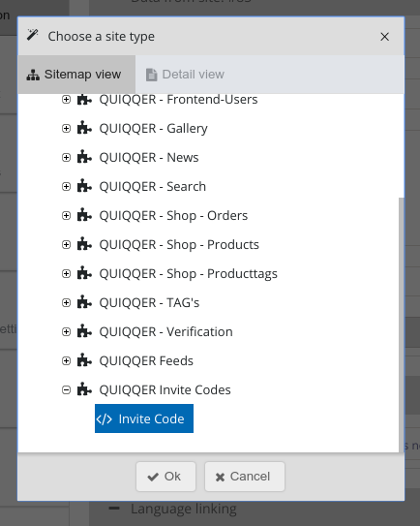Viewport: 420px width, 526px height.
Task: Click the code icon next to Invite Code
Action: tap(104, 419)
